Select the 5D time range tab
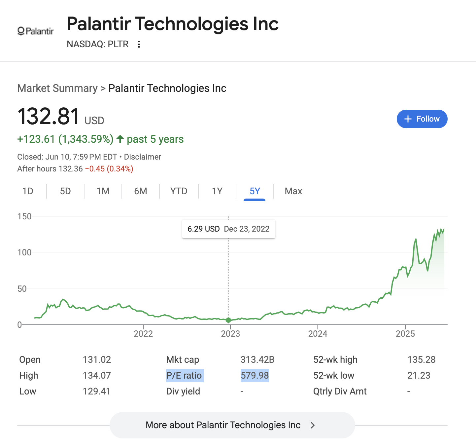Screen dimensions: 476x448 pyautogui.click(x=65, y=191)
